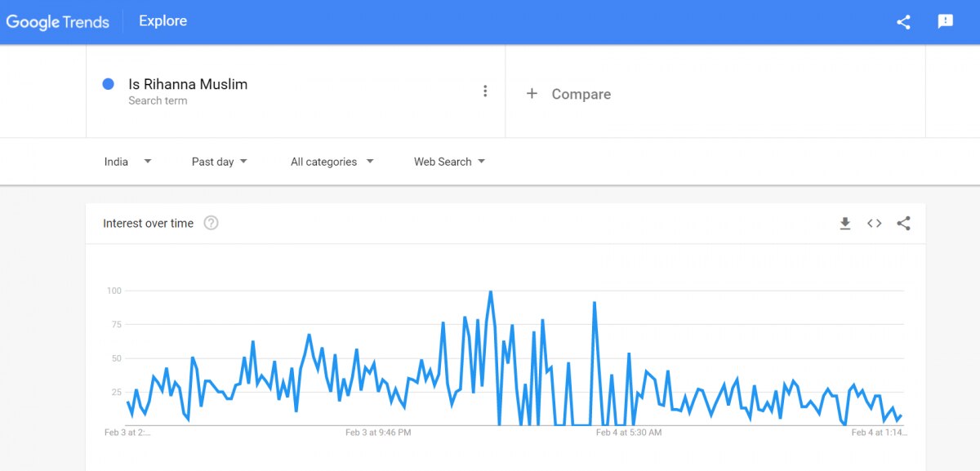Download the Interest over time chart

845,224
